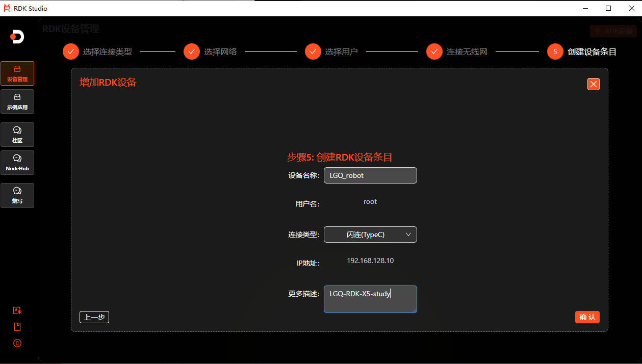Confirm with the 确认 button

tap(587, 317)
